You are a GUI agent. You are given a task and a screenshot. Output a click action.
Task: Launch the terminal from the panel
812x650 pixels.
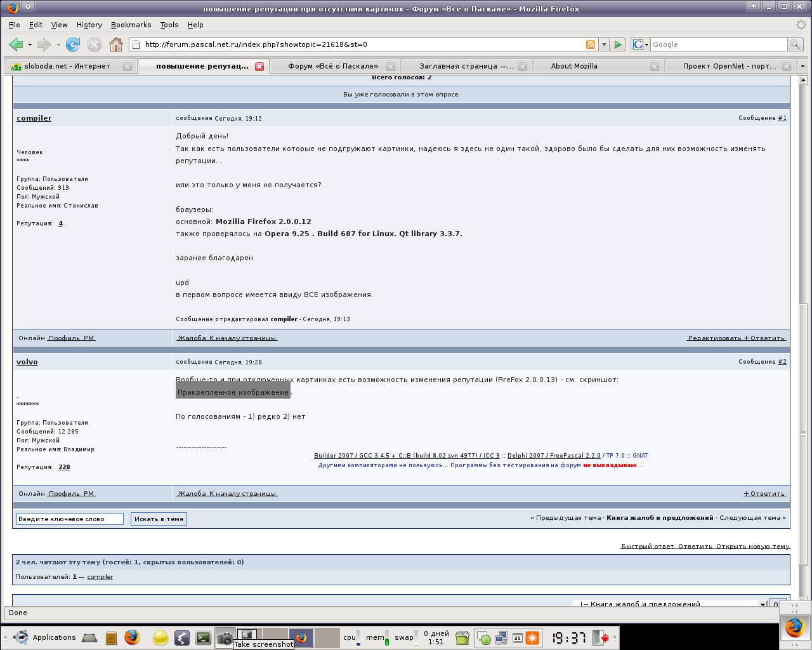pos(203,638)
